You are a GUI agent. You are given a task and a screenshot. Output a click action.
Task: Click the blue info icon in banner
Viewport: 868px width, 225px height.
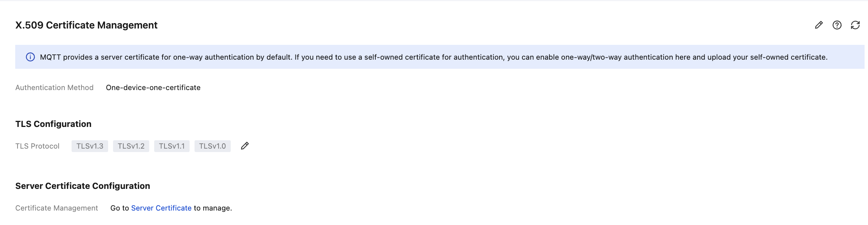coord(30,57)
